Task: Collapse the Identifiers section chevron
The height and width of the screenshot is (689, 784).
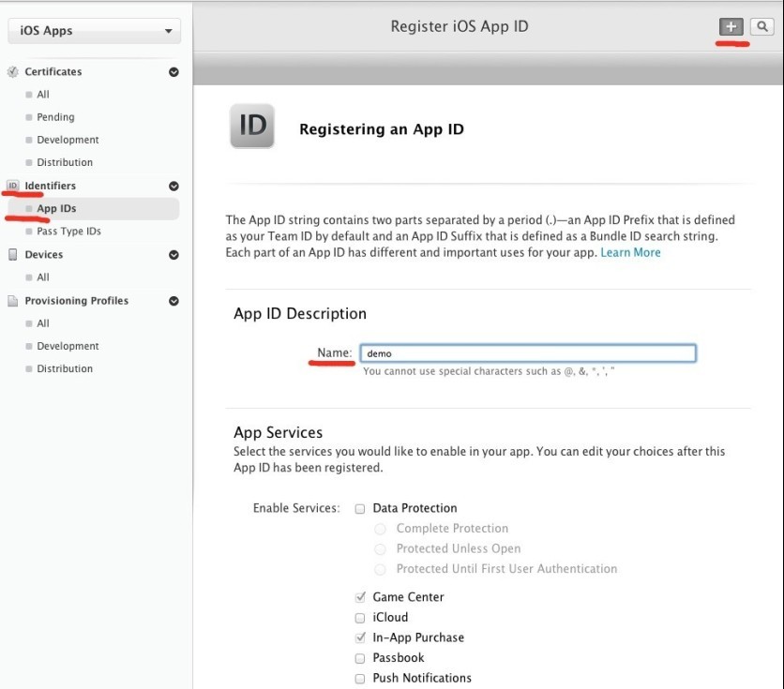Action: tap(173, 186)
